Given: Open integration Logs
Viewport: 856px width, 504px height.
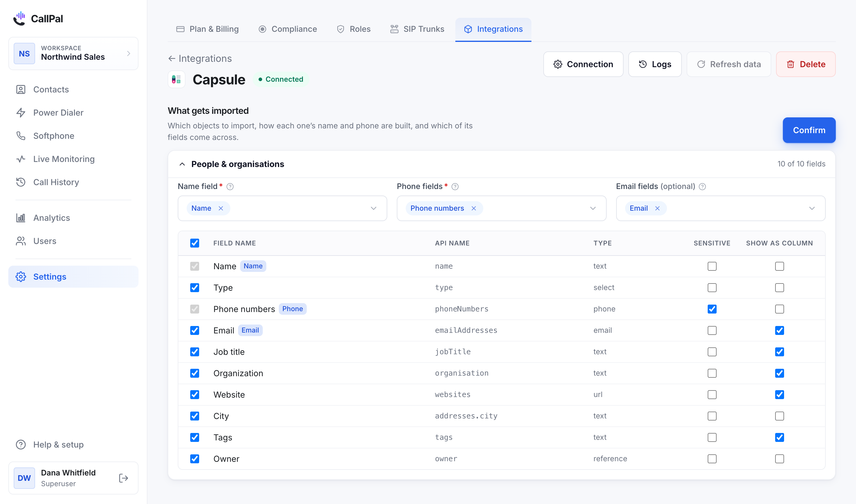Looking at the screenshot, I should [x=655, y=64].
